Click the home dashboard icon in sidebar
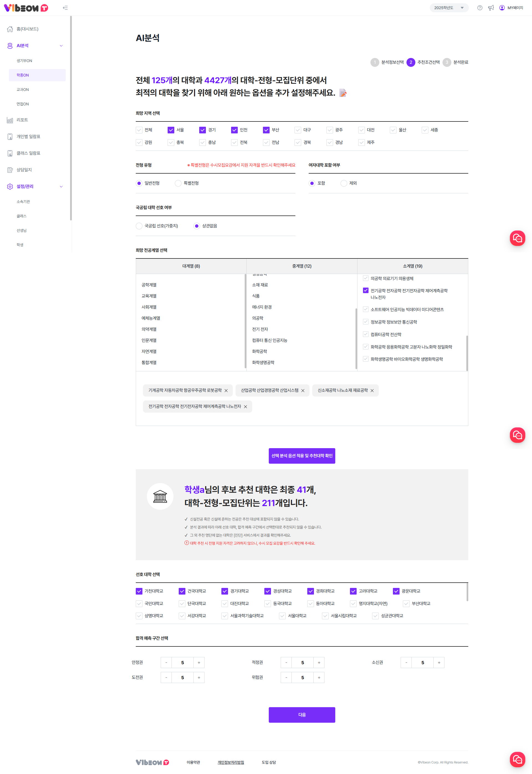This screenshot has height=774, width=532. (x=10, y=29)
